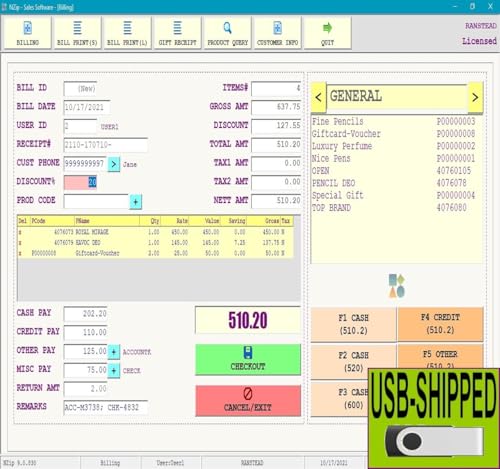Image resolution: width=500 pixels, height=469 pixels.
Task: Select F5 Other payment button
Action: click(x=440, y=357)
